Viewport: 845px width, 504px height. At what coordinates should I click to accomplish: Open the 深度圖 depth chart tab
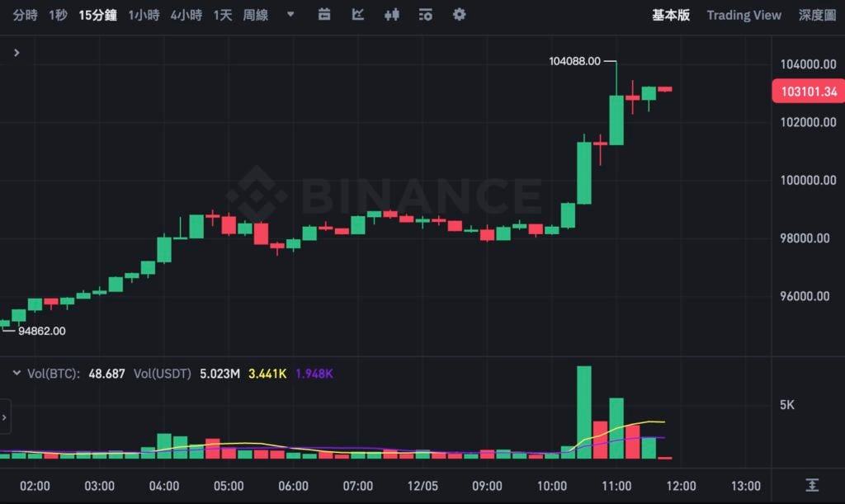pos(817,15)
